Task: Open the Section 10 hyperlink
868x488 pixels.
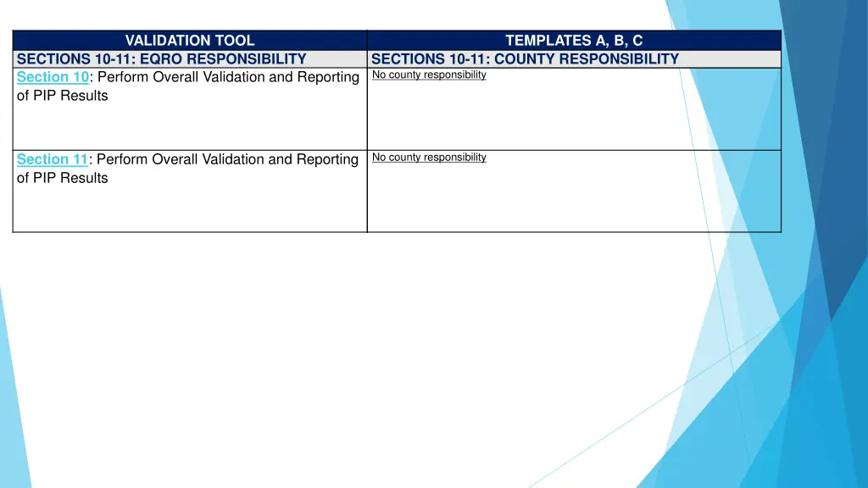Action: (x=53, y=77)
